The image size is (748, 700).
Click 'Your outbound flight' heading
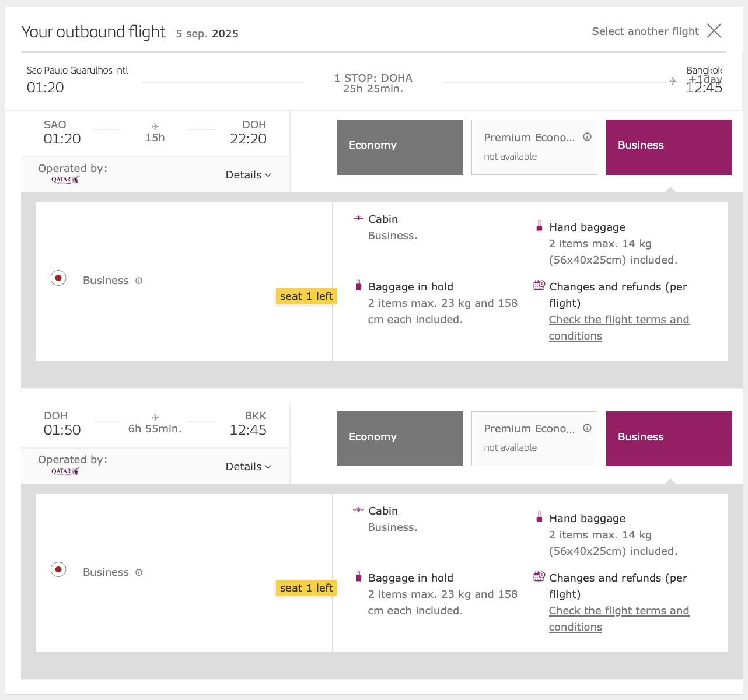93,32
